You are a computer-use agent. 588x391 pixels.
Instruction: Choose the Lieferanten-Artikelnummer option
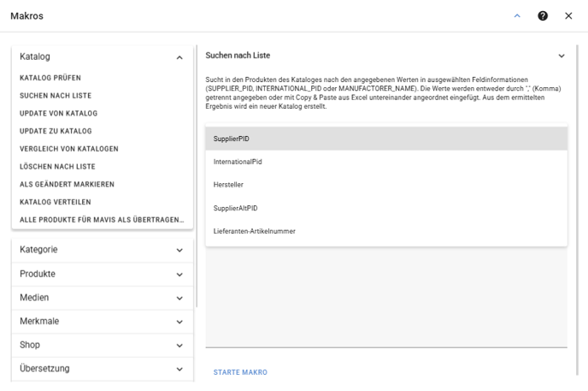[x=386, y=231]
